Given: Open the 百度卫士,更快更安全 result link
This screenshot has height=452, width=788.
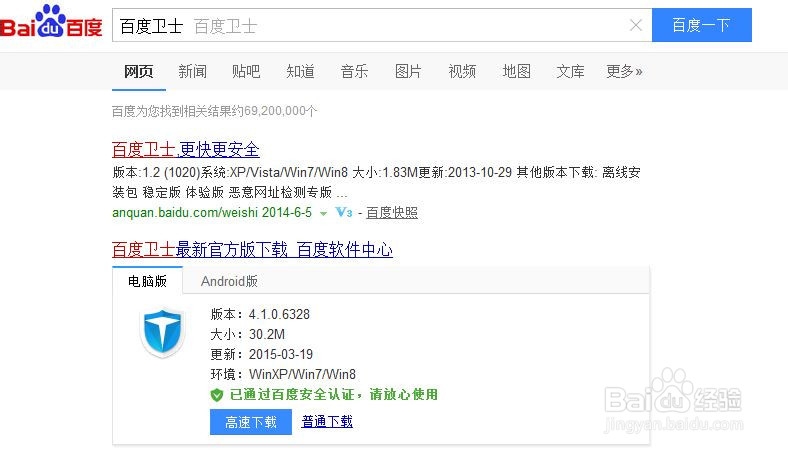Looking at the screenshot, I should (185, 149).
